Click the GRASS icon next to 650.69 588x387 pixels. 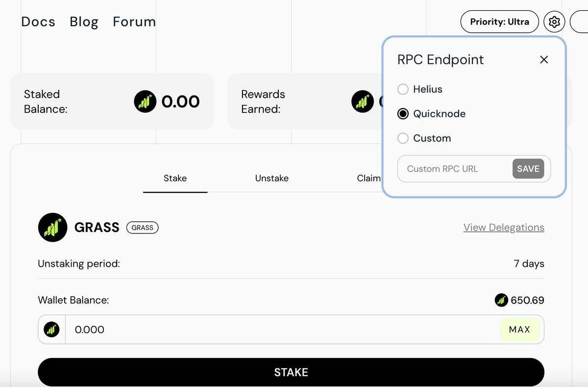coord(501,300)
